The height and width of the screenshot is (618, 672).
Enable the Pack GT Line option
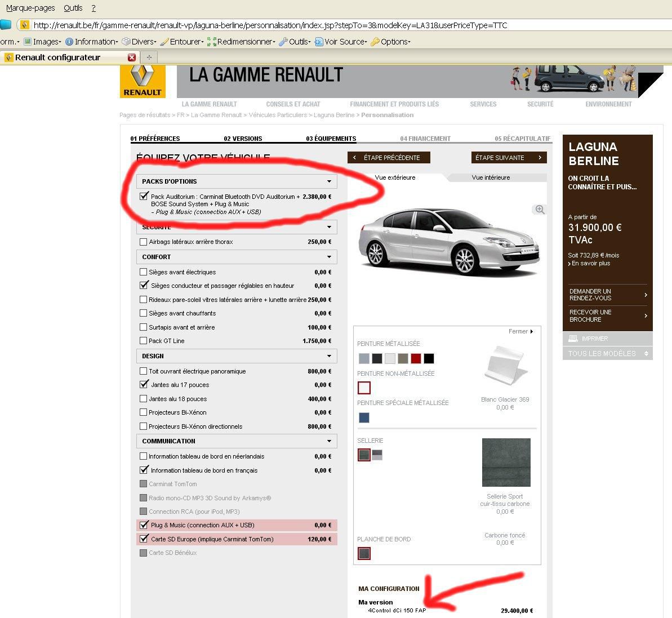pyautogui.click(x=144, y=341)
